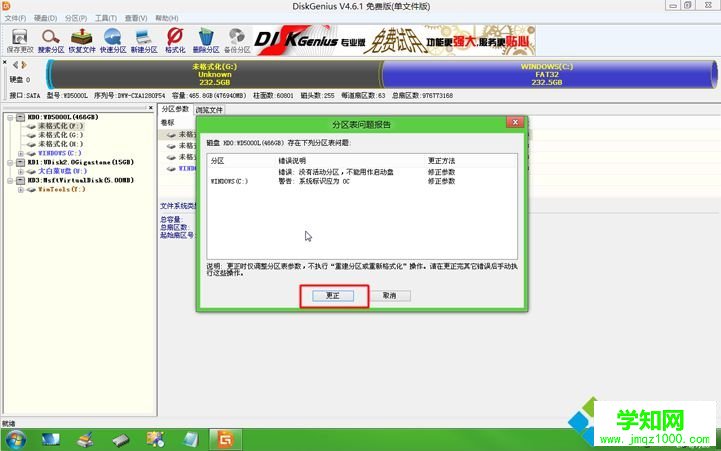Viewport: 721px width, 451px height.
Task: Open the DiskGenius orange taskbar button
Action: (225, 440)
